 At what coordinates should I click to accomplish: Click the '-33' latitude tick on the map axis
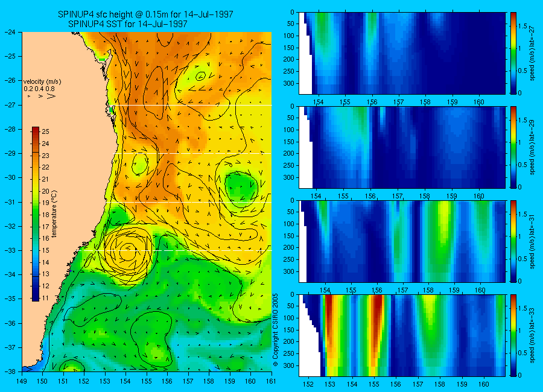click(x=10, y=250)
